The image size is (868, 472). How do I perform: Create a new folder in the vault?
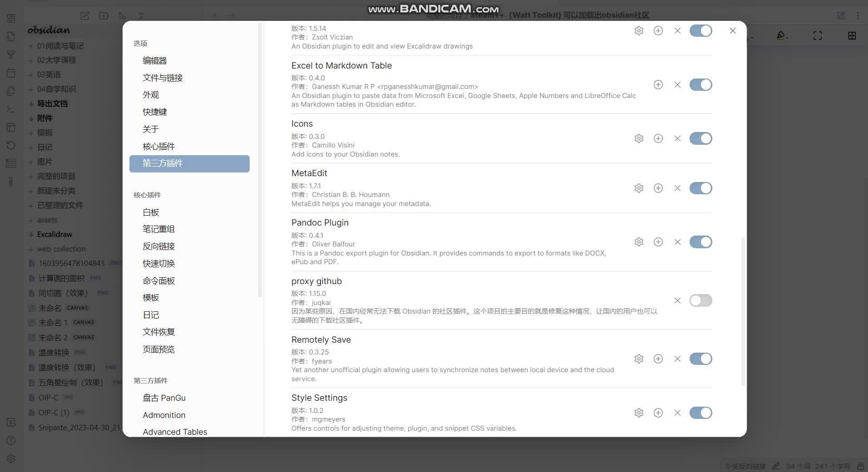pyautogui.click(x=104, y=15)
